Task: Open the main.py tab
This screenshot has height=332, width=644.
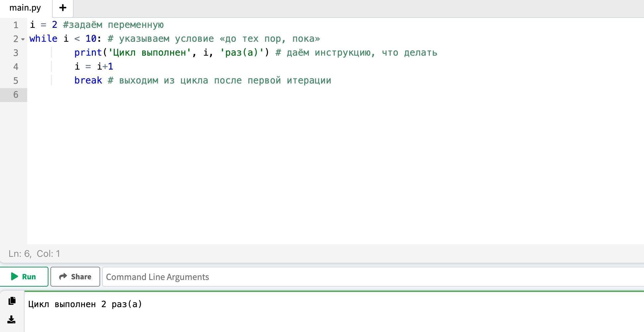Action: tap(25, 8)
